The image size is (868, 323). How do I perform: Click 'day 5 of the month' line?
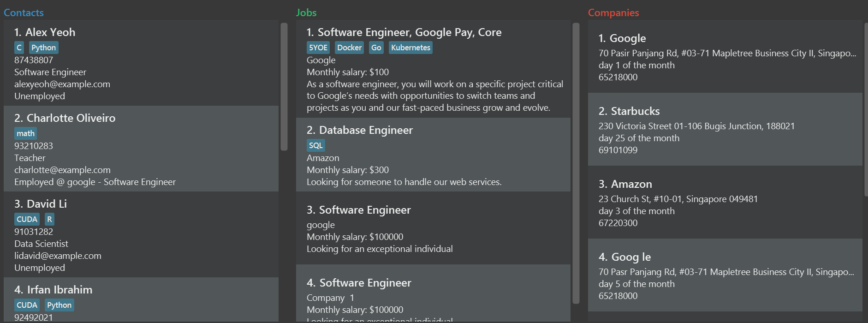[636, 284]
